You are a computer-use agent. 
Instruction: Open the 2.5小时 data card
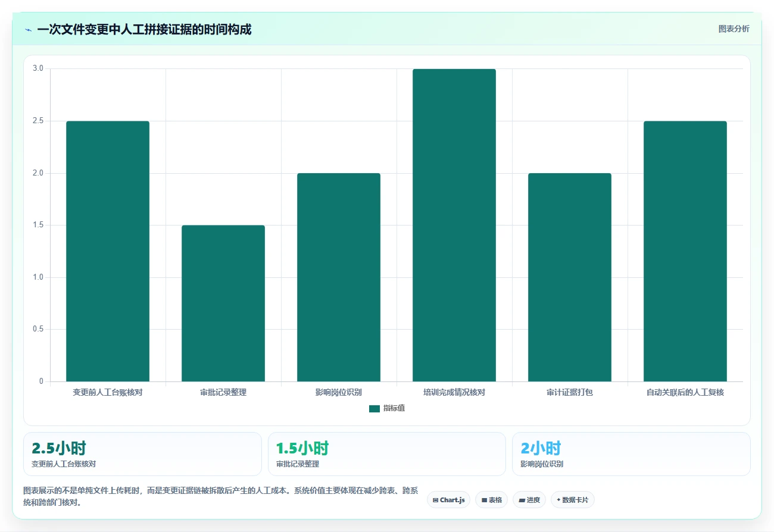click(142, 454)
